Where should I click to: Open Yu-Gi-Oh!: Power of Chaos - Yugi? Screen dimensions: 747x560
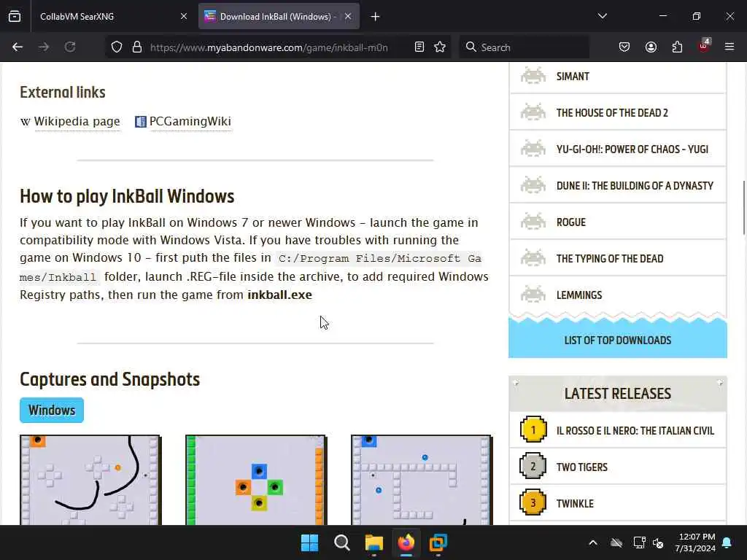point(632,149)
